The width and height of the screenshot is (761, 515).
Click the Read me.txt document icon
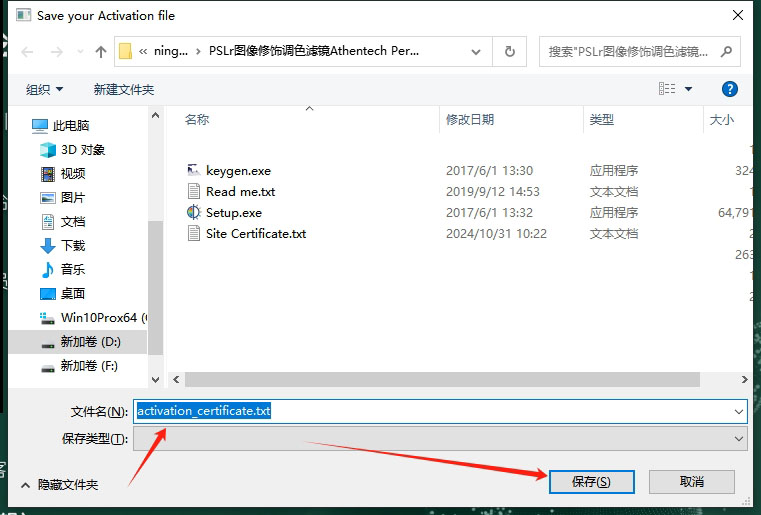point(194,191)
